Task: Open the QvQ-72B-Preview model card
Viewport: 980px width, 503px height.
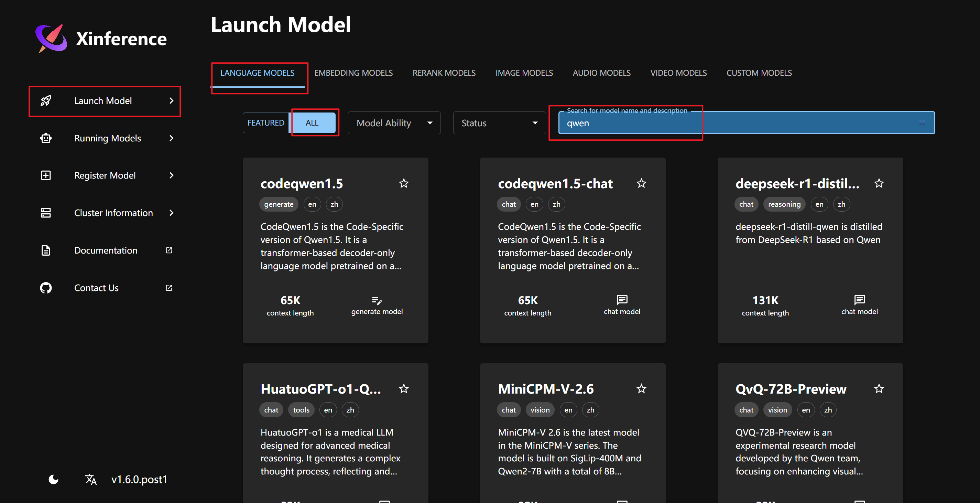Action: [x=810, y=433]
